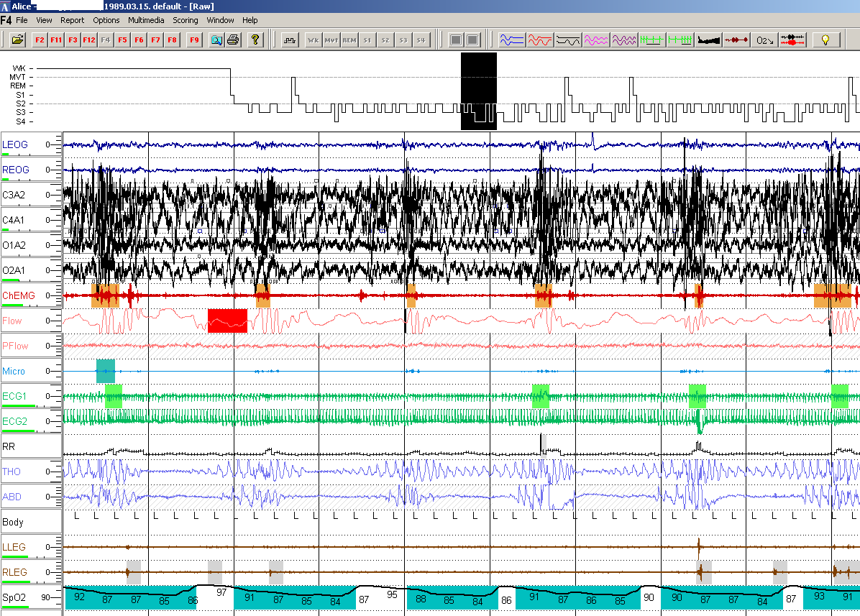
Task: Open a recording file with the folder icon
Action: coord(17,40)
